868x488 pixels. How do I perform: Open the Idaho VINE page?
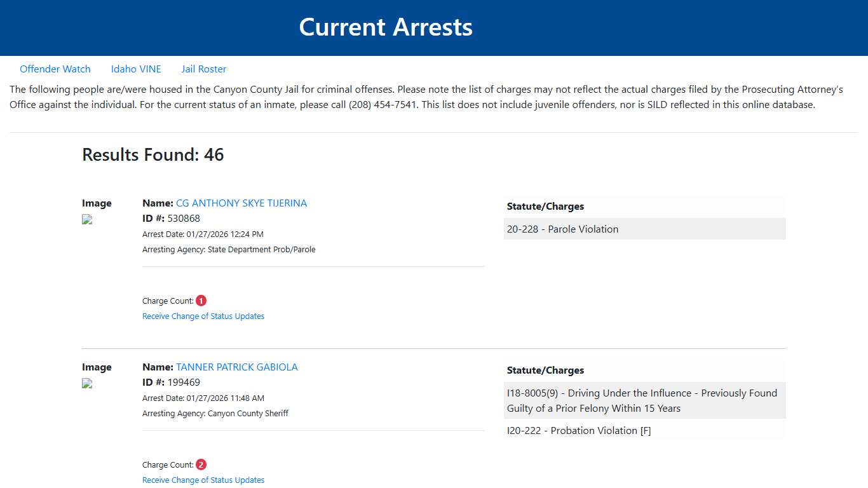(136, 69)
